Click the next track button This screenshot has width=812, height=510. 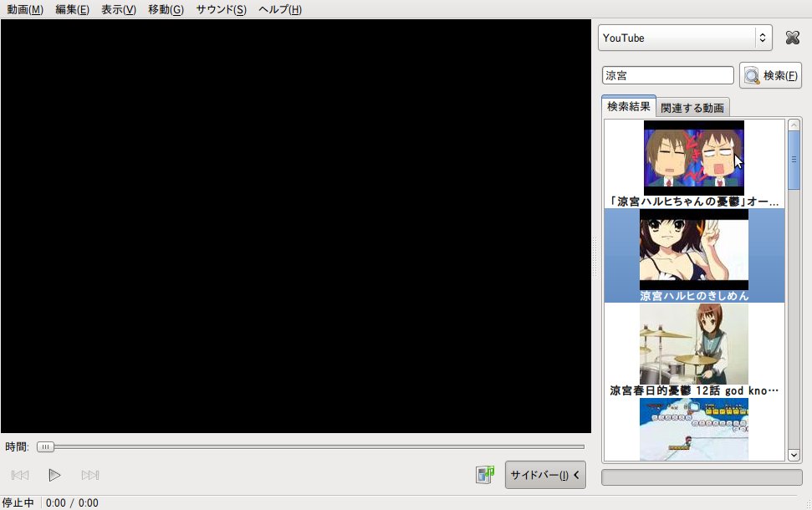pyautogui.click(x=90, y=475)
